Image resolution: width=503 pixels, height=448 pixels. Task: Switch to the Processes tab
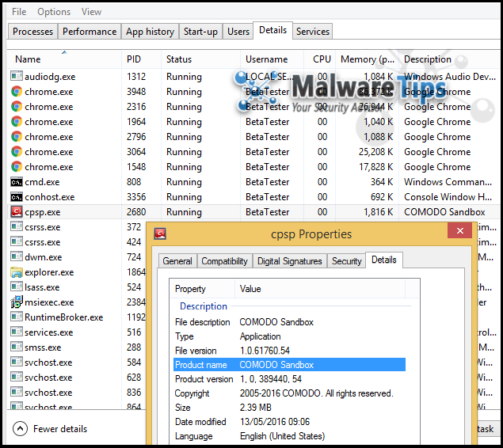(x=32, y=32)
